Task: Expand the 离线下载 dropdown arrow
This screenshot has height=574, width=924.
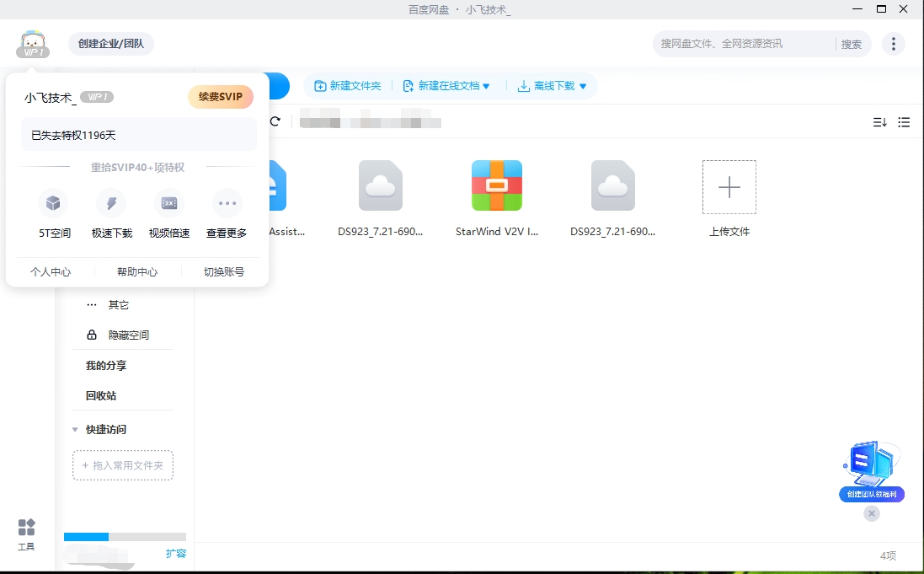Action: 583,86
